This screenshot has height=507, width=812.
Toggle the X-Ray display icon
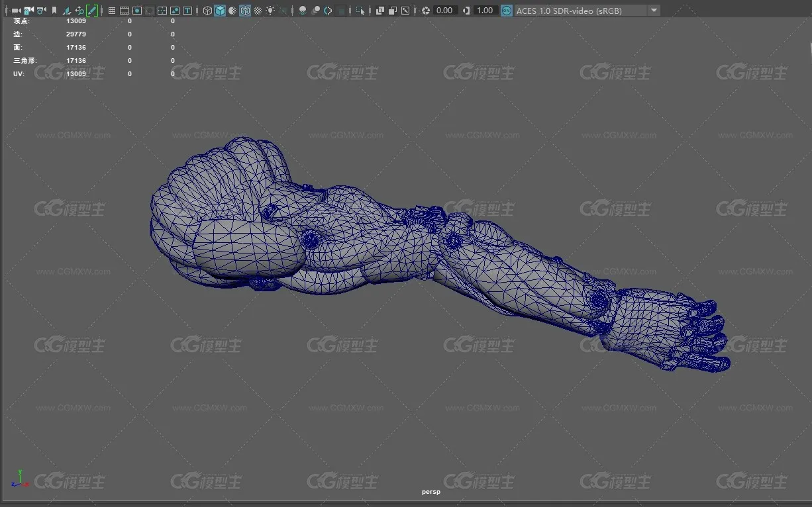tap(380, 11)
